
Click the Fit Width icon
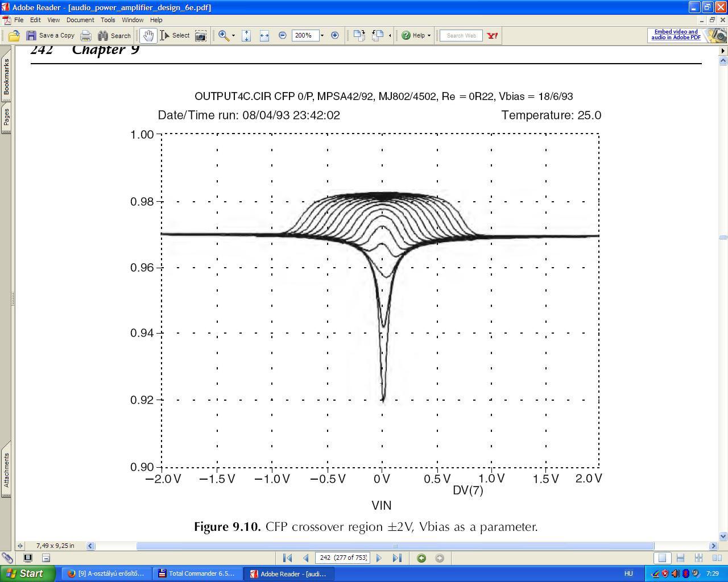coord(264,35)
